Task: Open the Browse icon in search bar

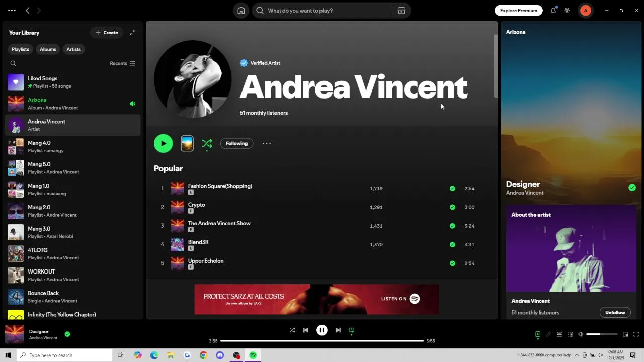Action: (x=401, y=11)
